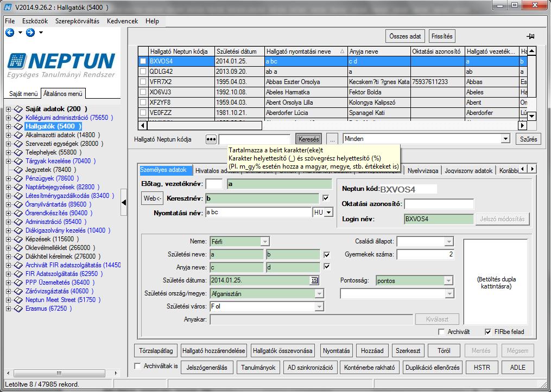Click the Administráció tree node icon
The width and height of the screenshot is (551, 392).
18,222
